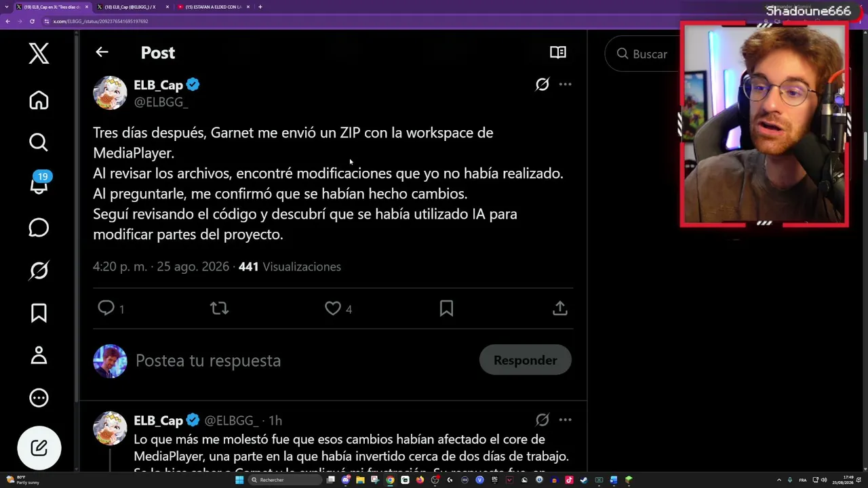The width and height of the screenshot is (868, 488).
Task: Open Steam from the taskbar
Action: point(584,480)
